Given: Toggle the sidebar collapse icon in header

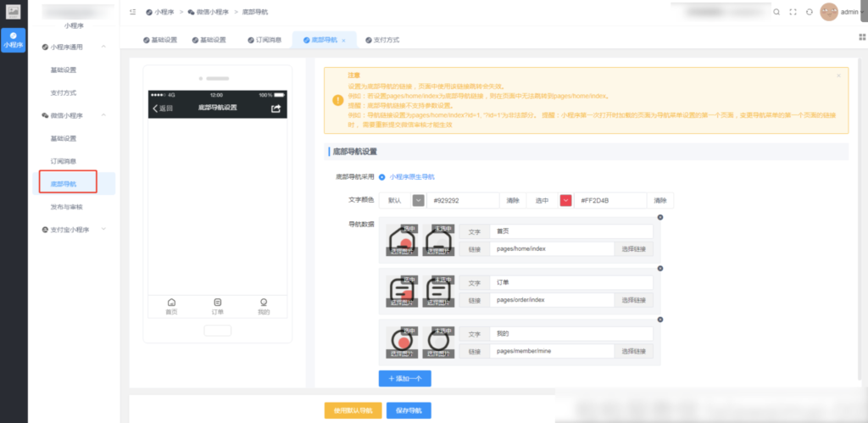Looking at the screenshot, I should 133,12.
